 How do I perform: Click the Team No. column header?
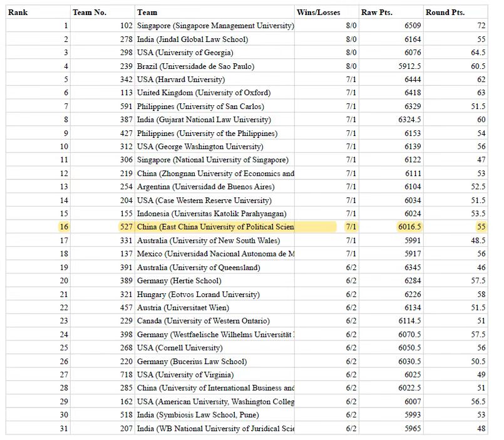coord(102,13)
